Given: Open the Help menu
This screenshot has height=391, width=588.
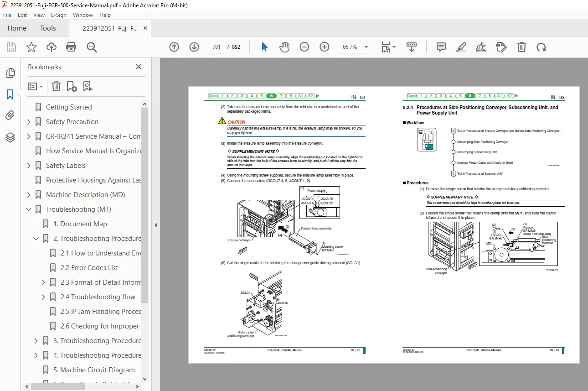Looking at the screenshot, I should coord(105,15).
